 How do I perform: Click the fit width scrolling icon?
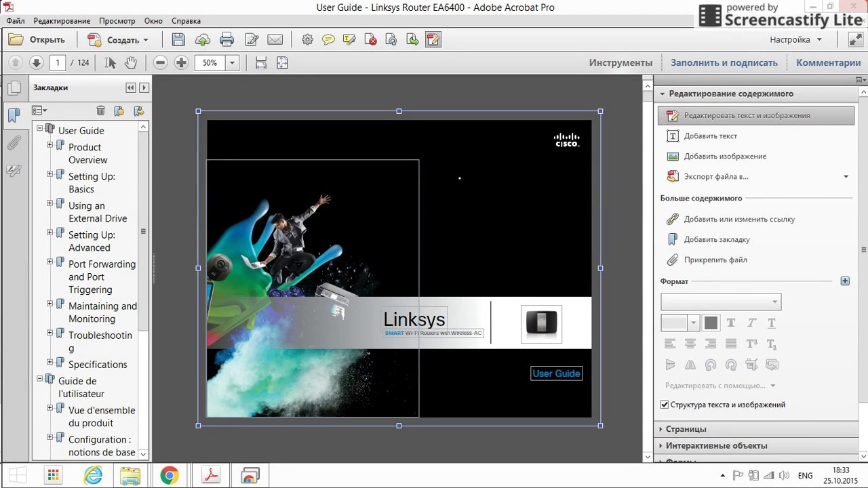[260, 63]
